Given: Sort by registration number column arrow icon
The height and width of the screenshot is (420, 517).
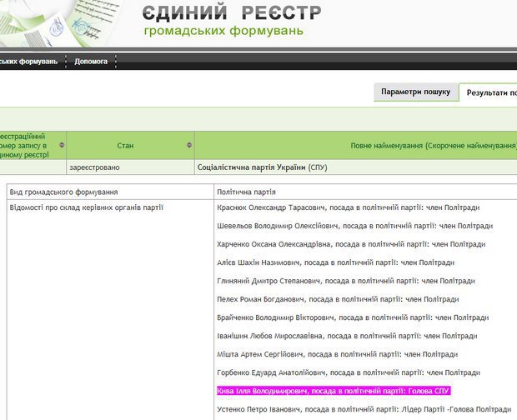Looking at the screenshot, I should pos(62,145).
